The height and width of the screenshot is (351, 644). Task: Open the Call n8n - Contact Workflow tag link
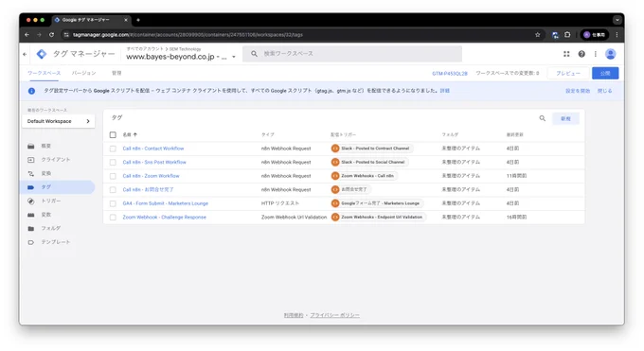[x=153, y=149]
